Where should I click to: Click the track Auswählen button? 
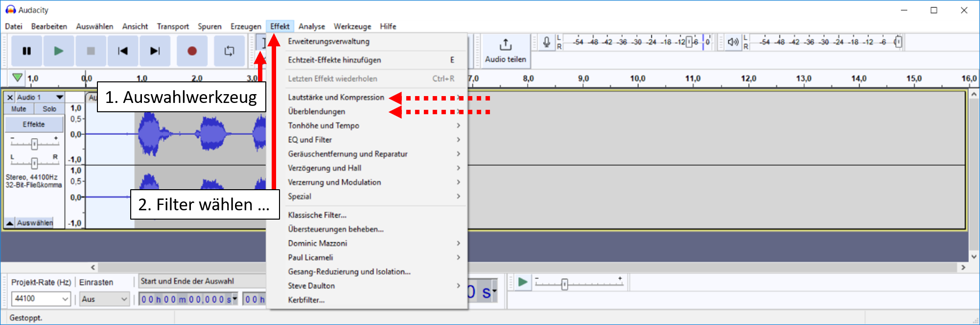pyautogui.click(x=35, y=223)
